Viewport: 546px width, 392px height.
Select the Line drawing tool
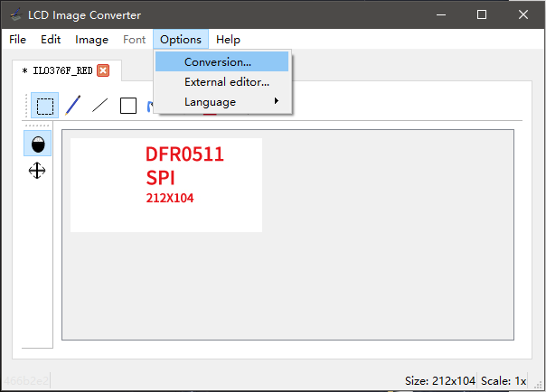(100, 106)
